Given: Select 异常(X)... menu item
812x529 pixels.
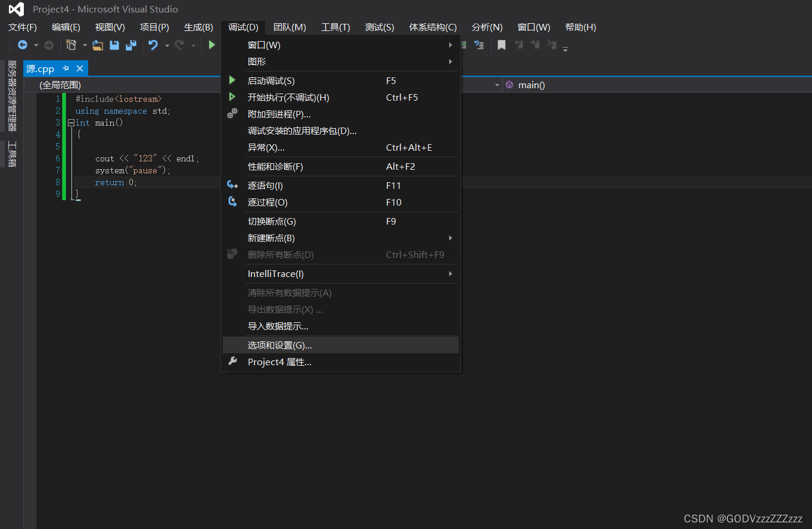Looking at the screenshot, I should coord(341,147).
